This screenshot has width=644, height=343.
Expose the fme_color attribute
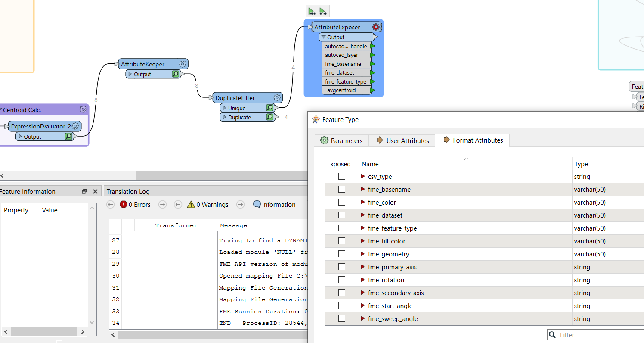[342, 202]
